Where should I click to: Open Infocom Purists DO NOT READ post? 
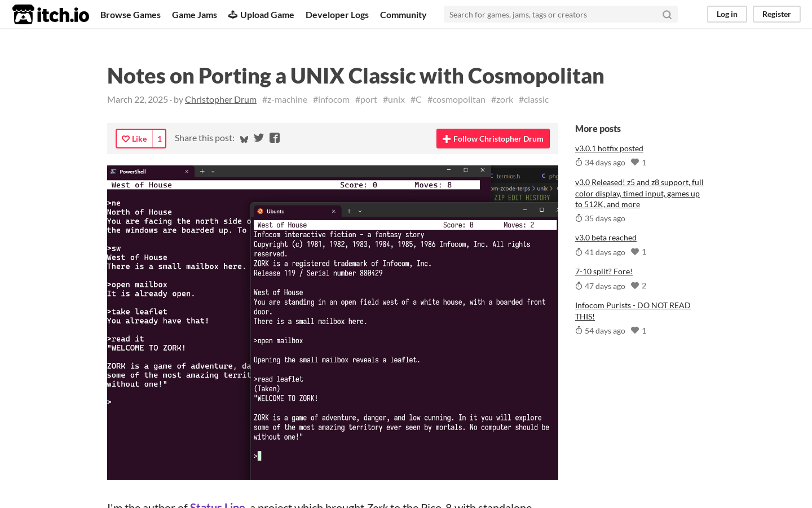[x=633, y=311]
